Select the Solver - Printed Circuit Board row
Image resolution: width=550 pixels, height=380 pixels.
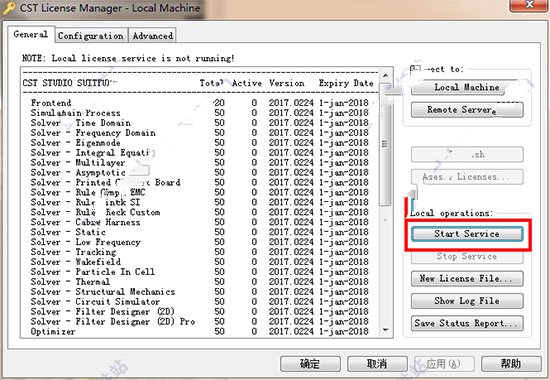[200, 182]
